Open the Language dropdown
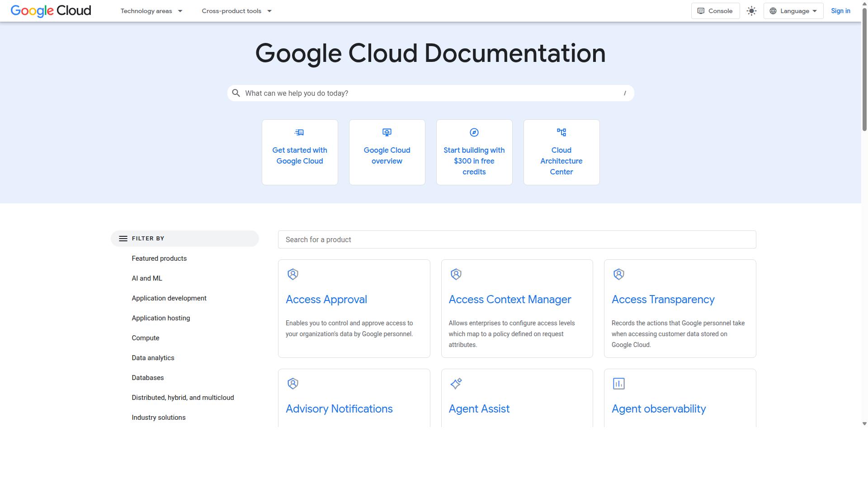 [793, 11]
